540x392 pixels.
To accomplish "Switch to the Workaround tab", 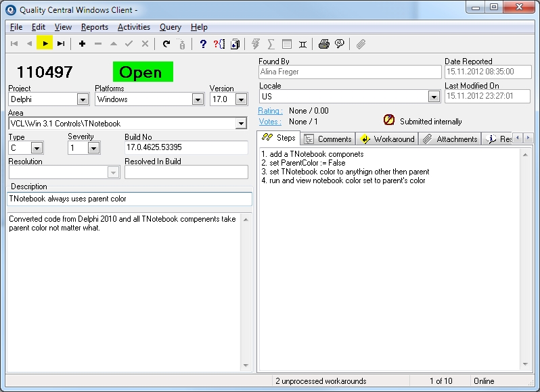I will click(x=387, y=139).
